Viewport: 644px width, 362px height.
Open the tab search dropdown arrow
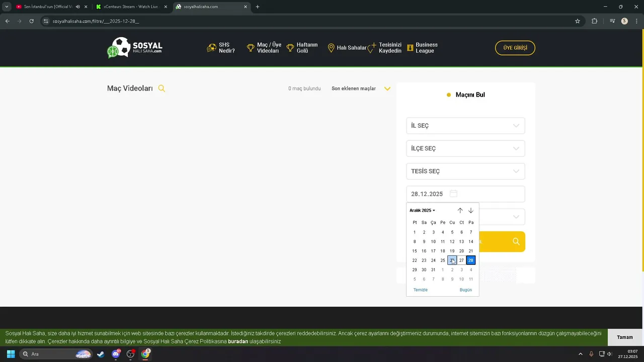click(7, 7)
